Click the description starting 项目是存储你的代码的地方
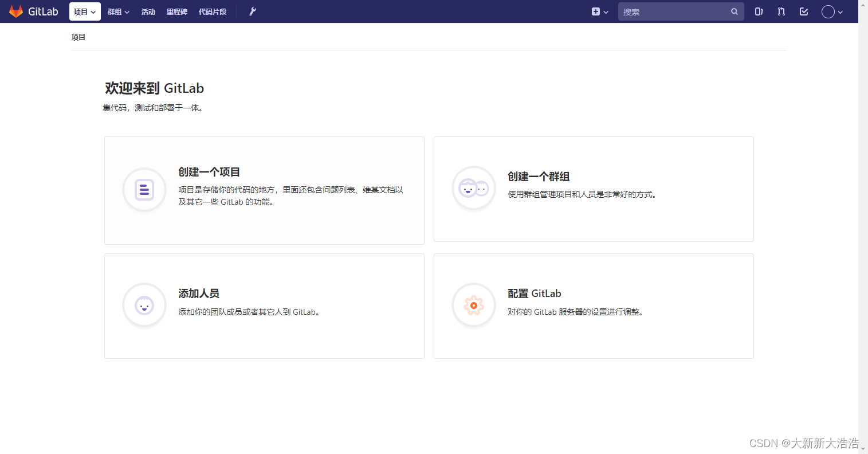 pos(290,196)
